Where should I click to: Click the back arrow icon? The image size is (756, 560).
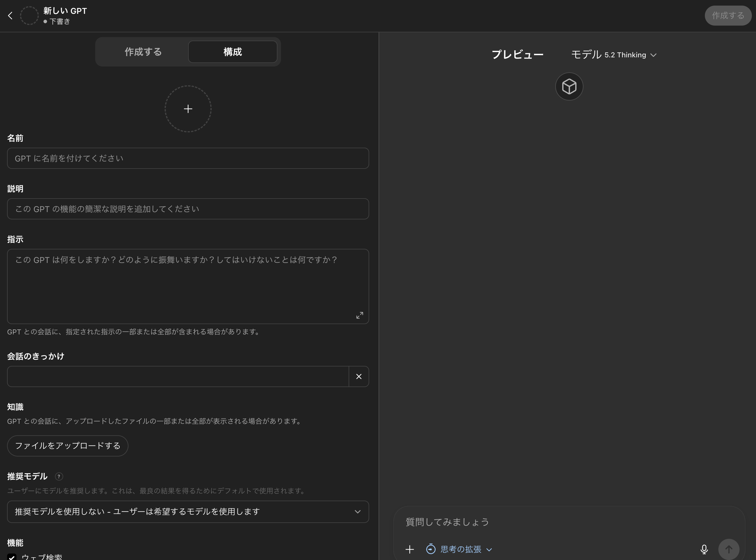coord(10,16)
